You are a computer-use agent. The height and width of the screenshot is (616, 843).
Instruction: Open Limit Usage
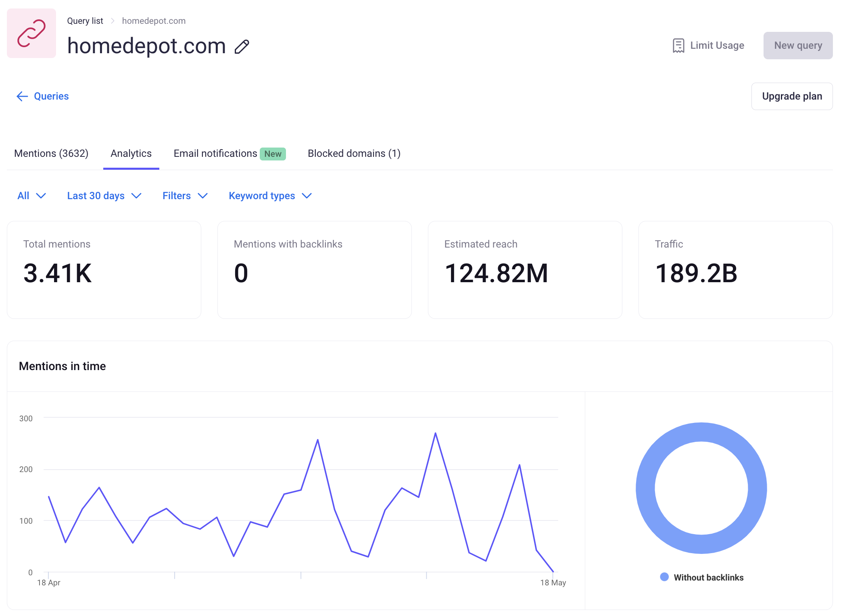(708, 46)
